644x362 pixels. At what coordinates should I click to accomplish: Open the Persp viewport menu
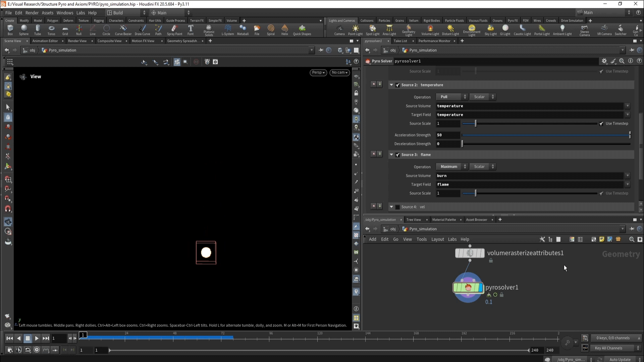[x=318, y=72]
